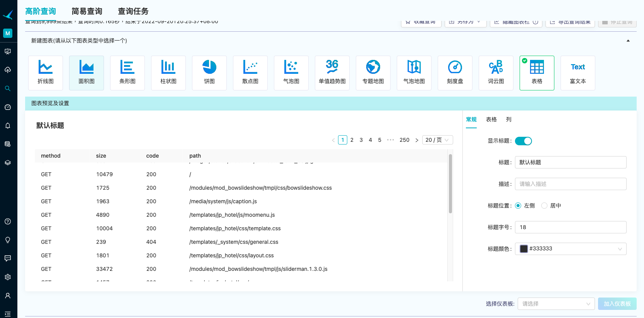Switch to 简易查询 tab

[x=87, y=11]
